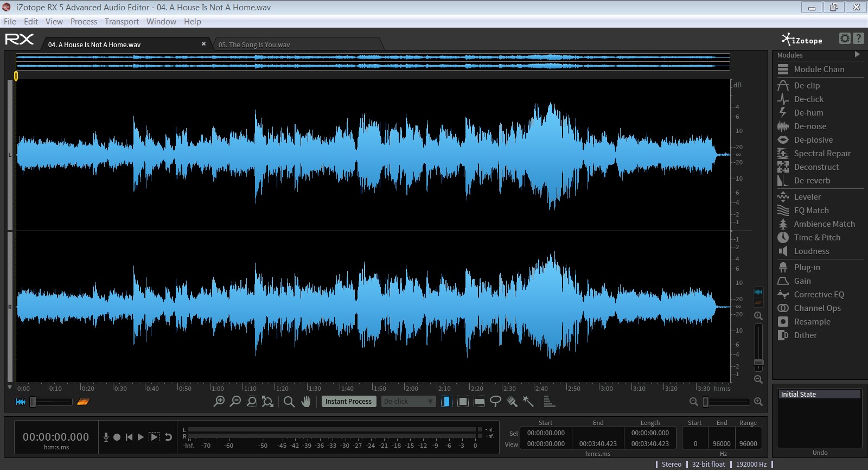Select the hand grab tool
Viewport: 868px width, 470px height.
coord(306,402)
